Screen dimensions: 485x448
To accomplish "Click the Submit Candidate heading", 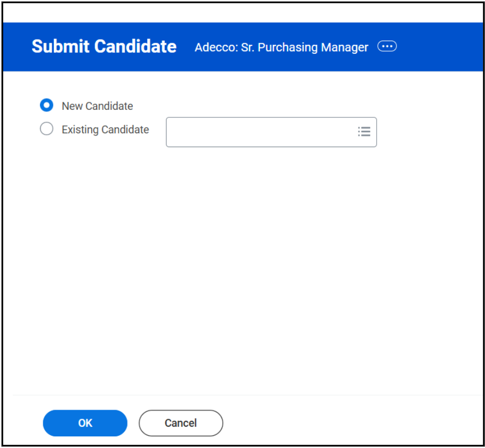I will coord(104,46).
